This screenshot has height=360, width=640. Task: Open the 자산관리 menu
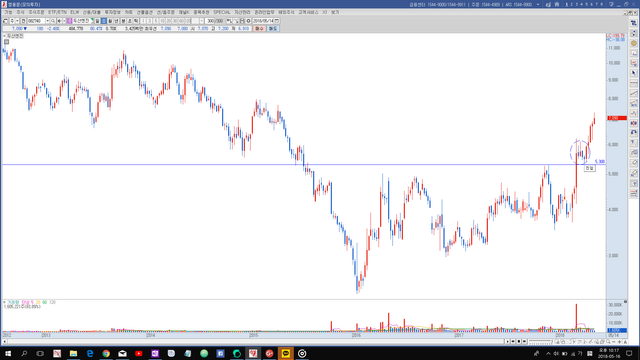(x=242, y=13)
